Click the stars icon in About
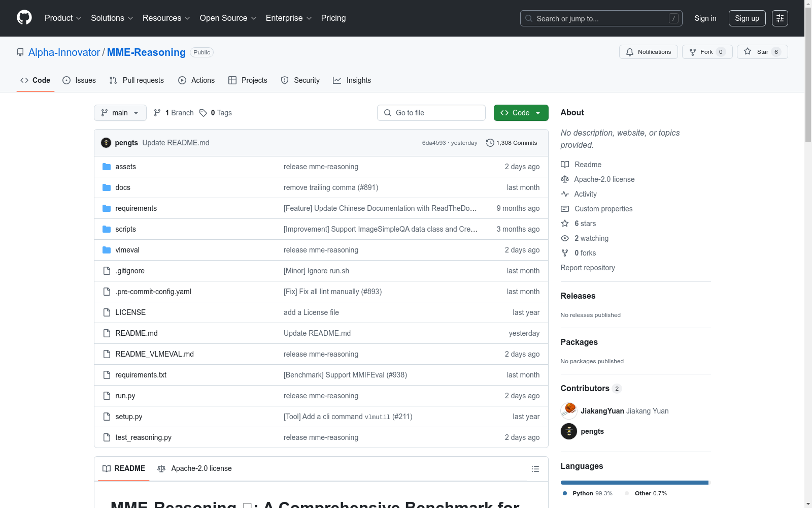Viewport: 812px width, 508px height. 565,224
